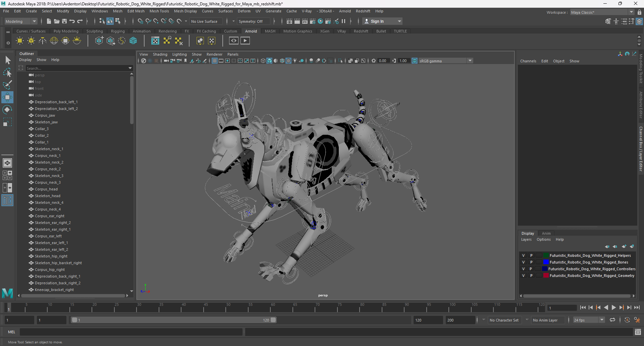Activate the Move tool
The image size is (644, 346).
[x=7, y=97]
